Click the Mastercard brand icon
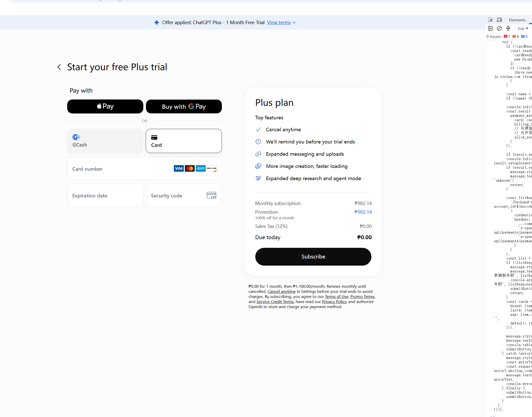The image size is (532, 417). pos(190,168)
